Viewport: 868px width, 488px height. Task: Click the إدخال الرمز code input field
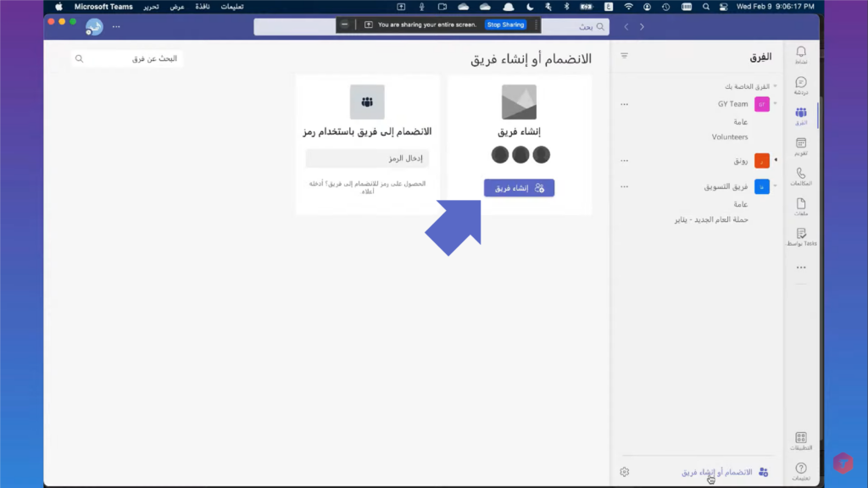367,158
